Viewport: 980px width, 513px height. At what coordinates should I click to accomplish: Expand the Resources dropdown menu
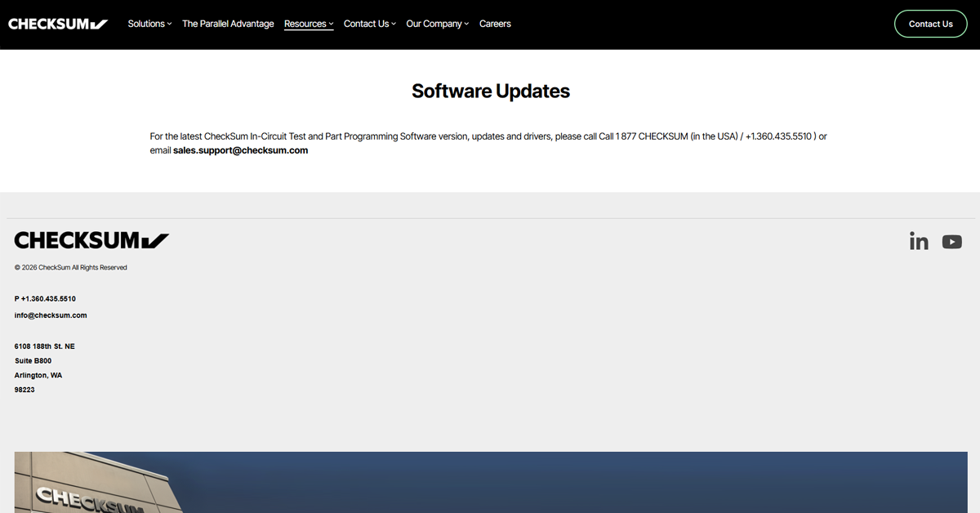click(309, 24)
